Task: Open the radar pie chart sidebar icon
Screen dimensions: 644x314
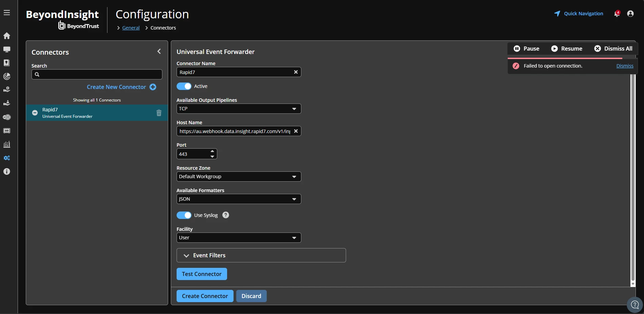Action: [x=7, y=76]
